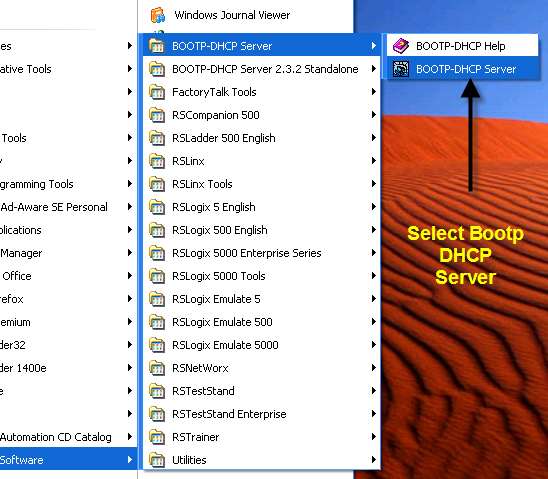Image resolution: width=548 pixels, height=479 pixels.
Task: Open the Utilities folder
Action: click(261, 460)
